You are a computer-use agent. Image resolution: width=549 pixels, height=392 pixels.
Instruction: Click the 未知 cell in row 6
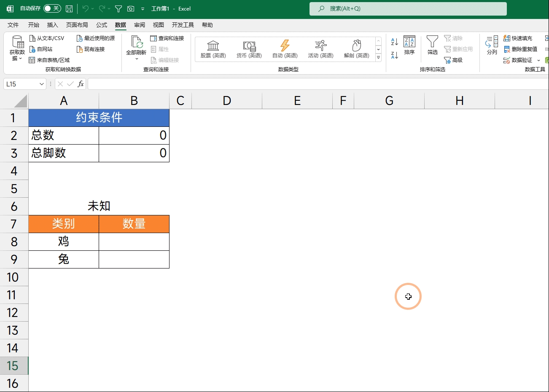(99, 206)
